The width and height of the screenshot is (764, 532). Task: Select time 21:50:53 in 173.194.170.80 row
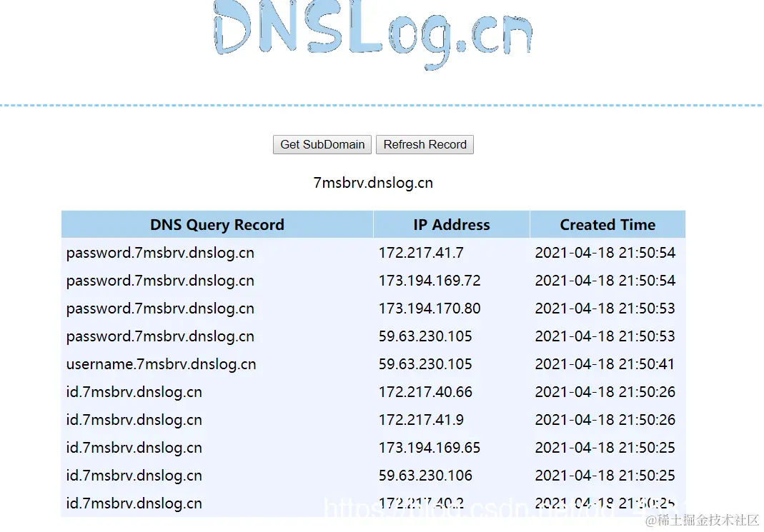point(605,308)
